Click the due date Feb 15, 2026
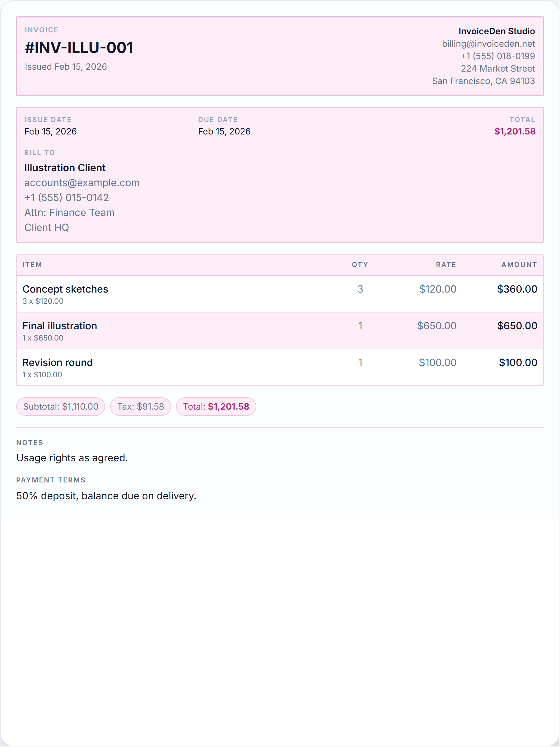 (x=224, y=131)
